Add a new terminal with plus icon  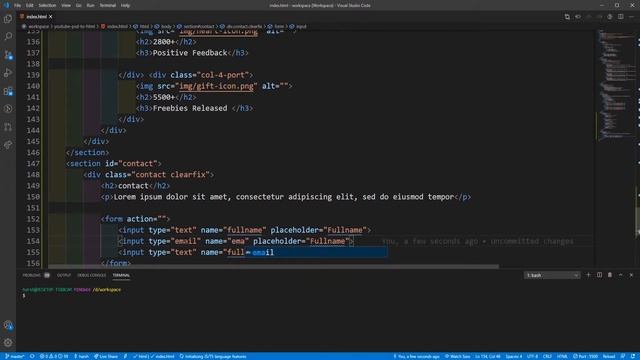point(588,275)
